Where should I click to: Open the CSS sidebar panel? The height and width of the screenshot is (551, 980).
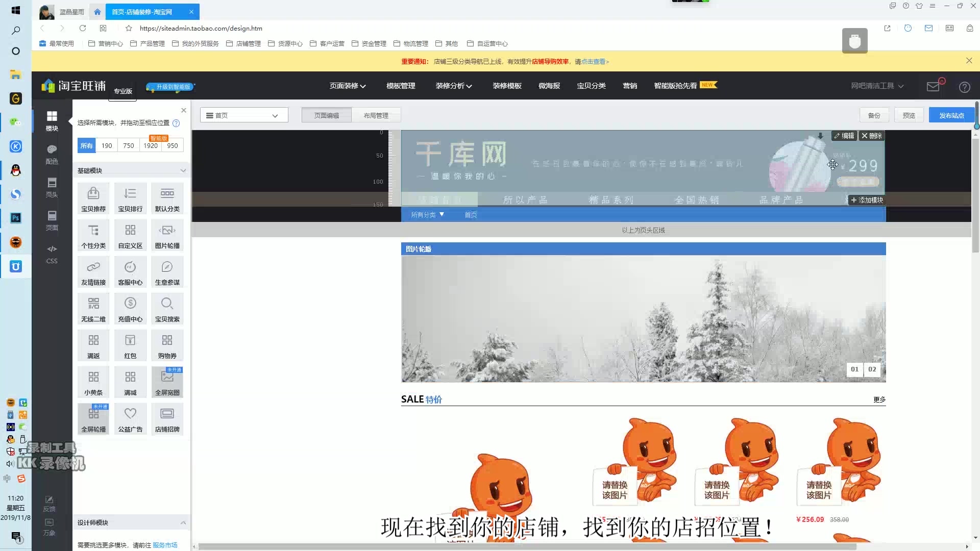click(x=52, y=254)
